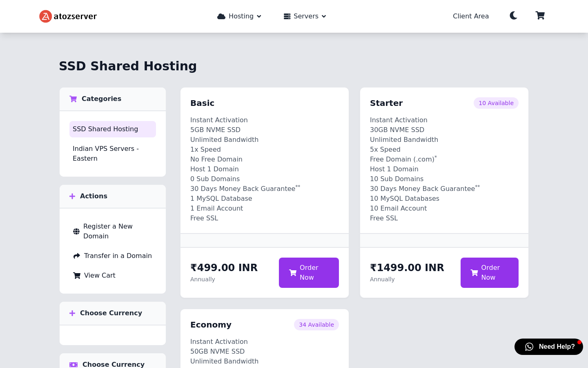Screen dimensions: 588x368
Task: Expand the Actions panel plus icon
Action: 72,196
